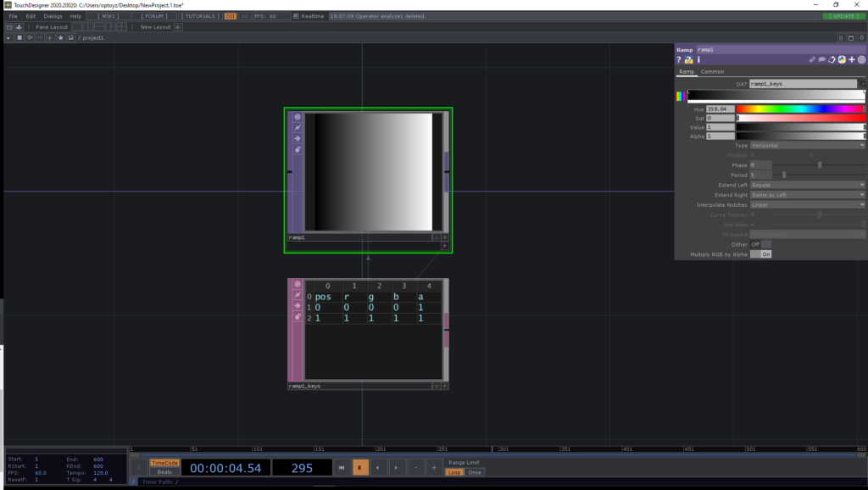Click the bypass arrow icon on ramp1_keys node
Screen dimensions: 868x490
298,305
